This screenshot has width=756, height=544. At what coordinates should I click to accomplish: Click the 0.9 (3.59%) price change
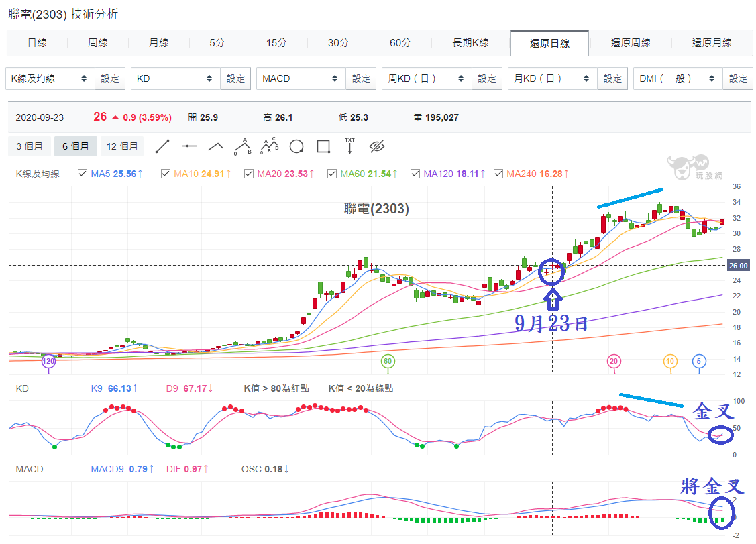pyautogui.click(x=147, y=117)
